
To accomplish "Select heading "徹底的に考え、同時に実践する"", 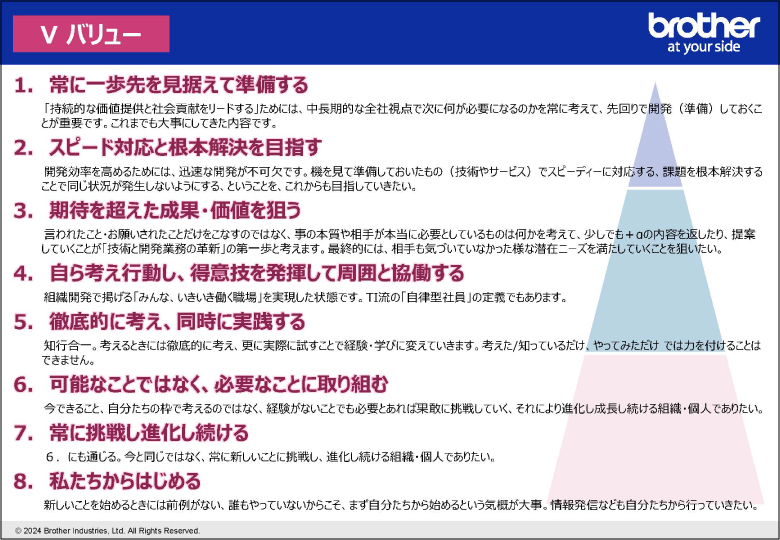I will 177,321.
